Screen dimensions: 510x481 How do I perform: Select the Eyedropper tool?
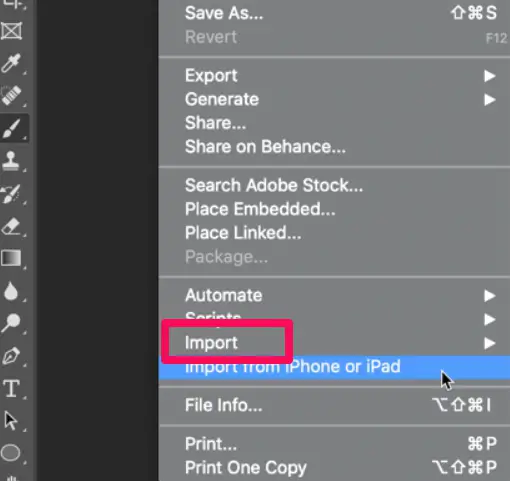tap(11, 62)
